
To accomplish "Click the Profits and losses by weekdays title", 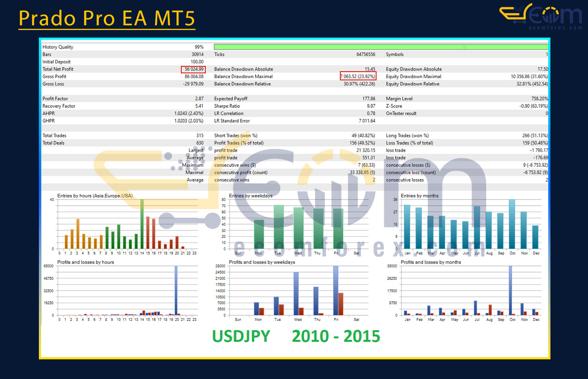I will [x=262, y=262].
